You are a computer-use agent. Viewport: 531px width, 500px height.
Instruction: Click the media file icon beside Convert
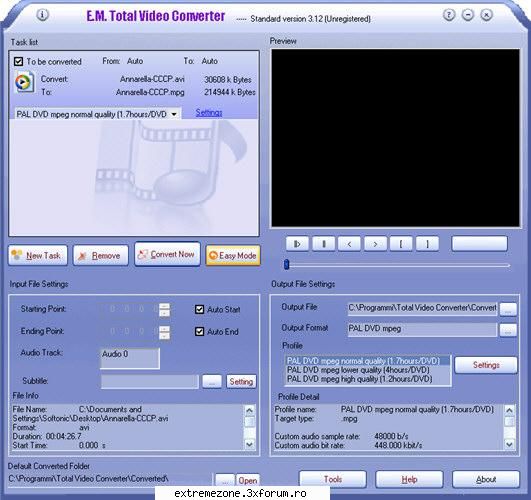(x=24, y=82)
